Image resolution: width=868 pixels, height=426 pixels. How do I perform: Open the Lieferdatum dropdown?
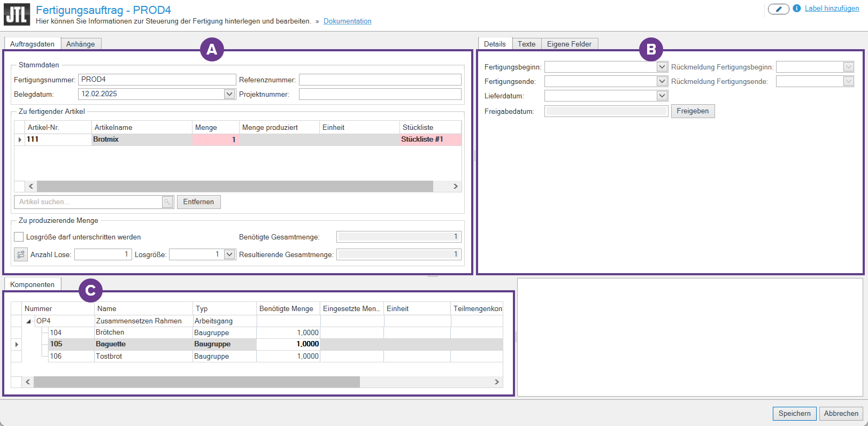point(662,96)
